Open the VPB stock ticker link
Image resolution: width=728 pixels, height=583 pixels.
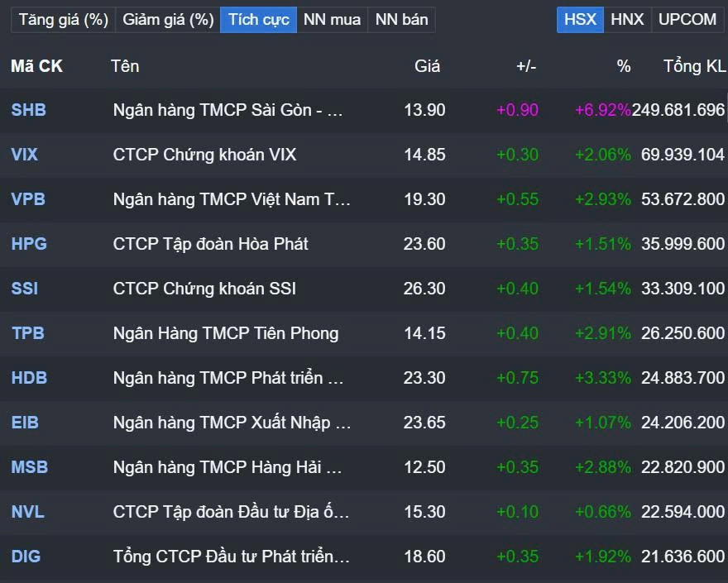(x=28, y=199)
